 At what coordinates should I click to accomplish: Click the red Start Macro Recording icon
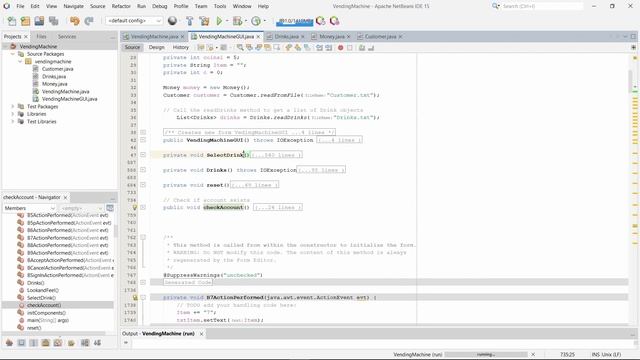pyautogui.click(x=340, y=48)
